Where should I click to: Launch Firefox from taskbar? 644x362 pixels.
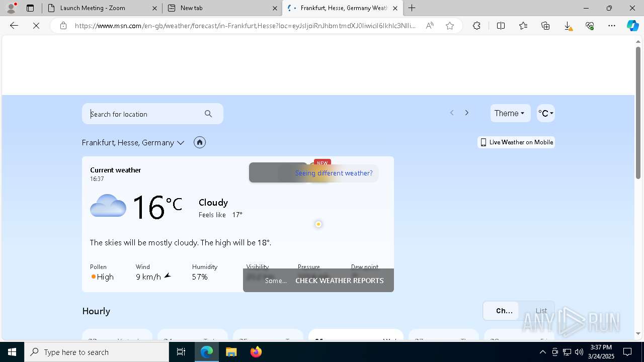tap(256, 352)
